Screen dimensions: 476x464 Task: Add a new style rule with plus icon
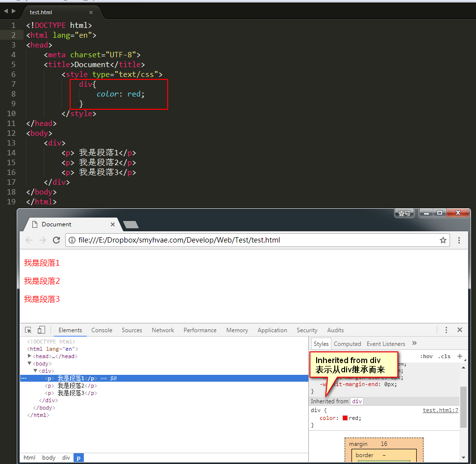[460, 356]
